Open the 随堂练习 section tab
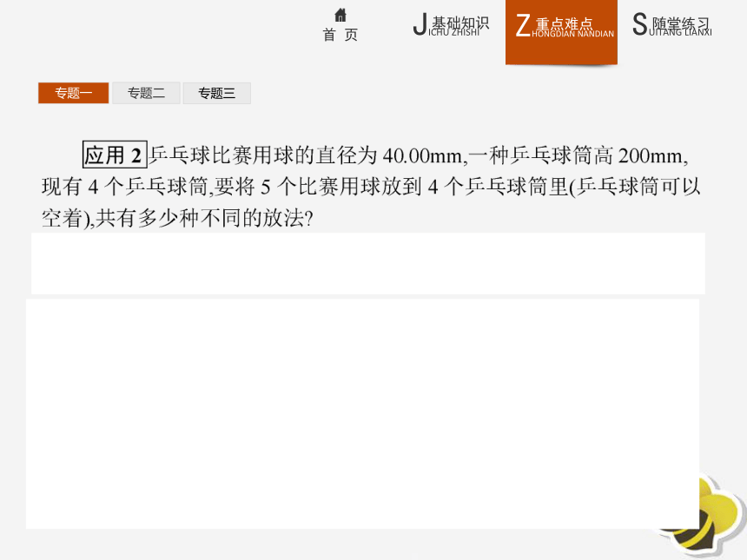This screenshot has height=560, width=747. pyautogui.click(x=671, y=25)
